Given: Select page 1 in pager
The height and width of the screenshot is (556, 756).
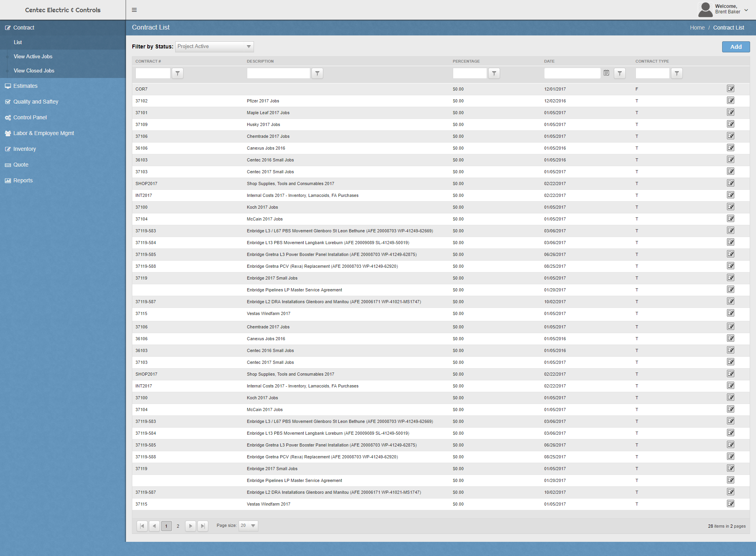Looking at the screenshot, I should click(x=167, y=526).
